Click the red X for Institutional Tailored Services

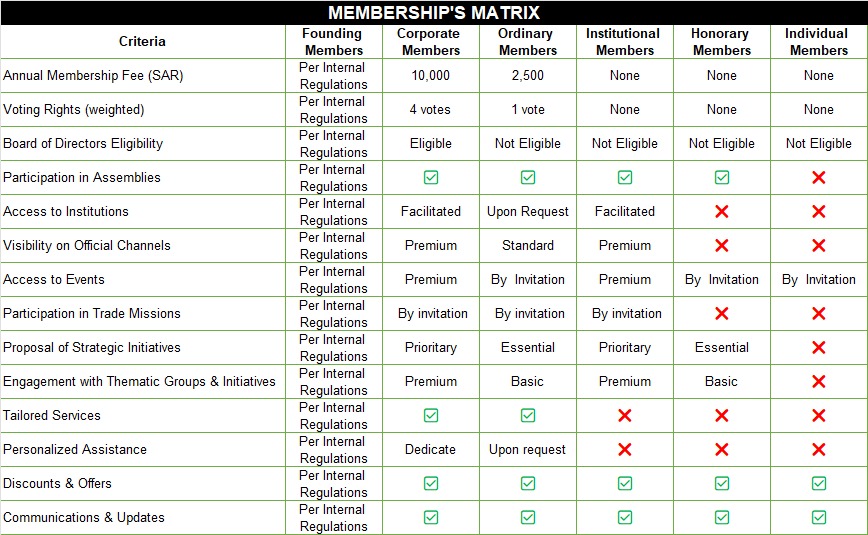point(624,415)
